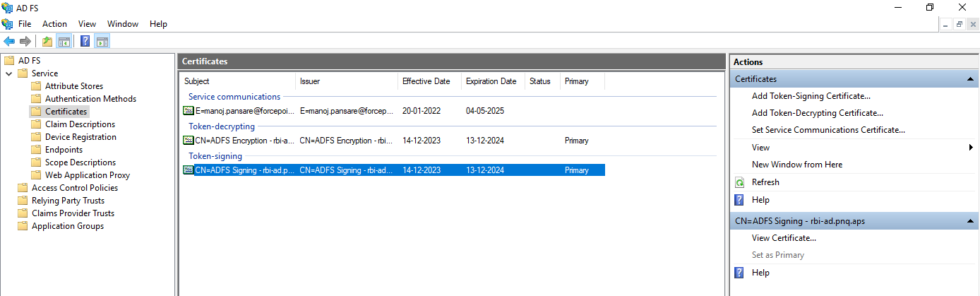Image resolution: width=980 pixels, height=296 pixels.
Task: Click New Window from Here
Action: (x=797, y=165)
